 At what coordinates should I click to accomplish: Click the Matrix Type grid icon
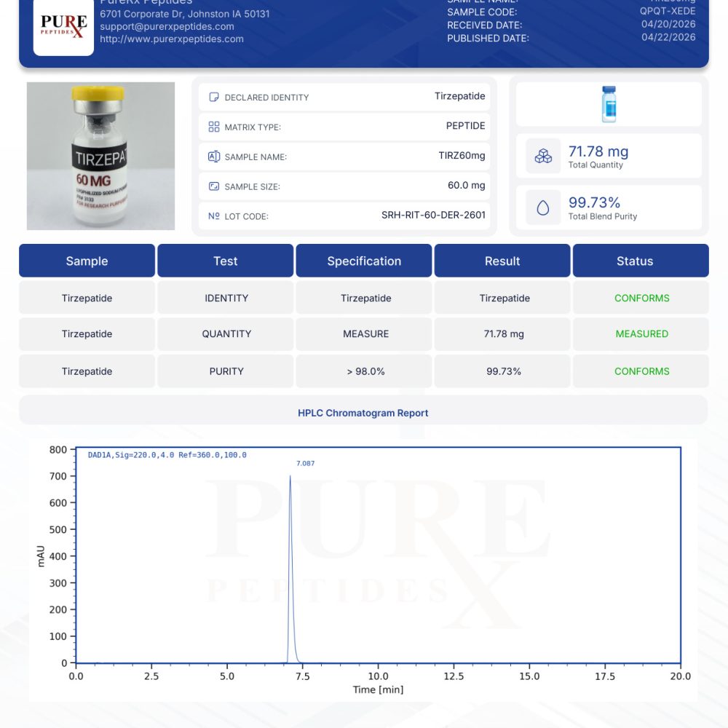click(x=213, y=127)
